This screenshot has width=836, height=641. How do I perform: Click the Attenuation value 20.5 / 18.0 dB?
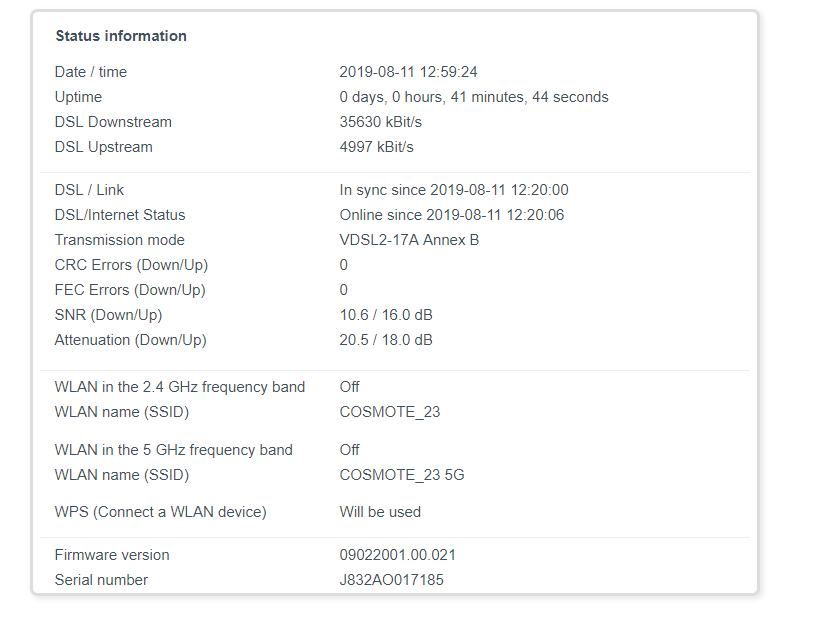pyautogui.click(x=386, y=340)
